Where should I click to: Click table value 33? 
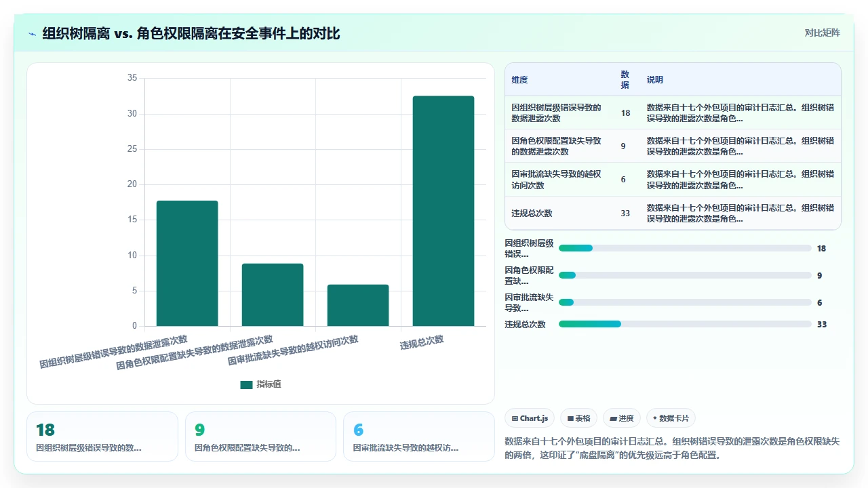(x=625, y=213)
